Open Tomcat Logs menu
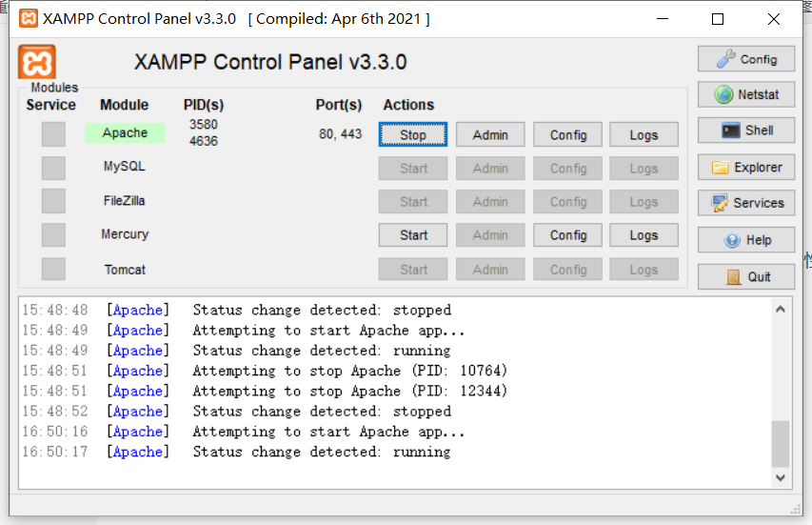The image size is (812, 525). [644, 270]
